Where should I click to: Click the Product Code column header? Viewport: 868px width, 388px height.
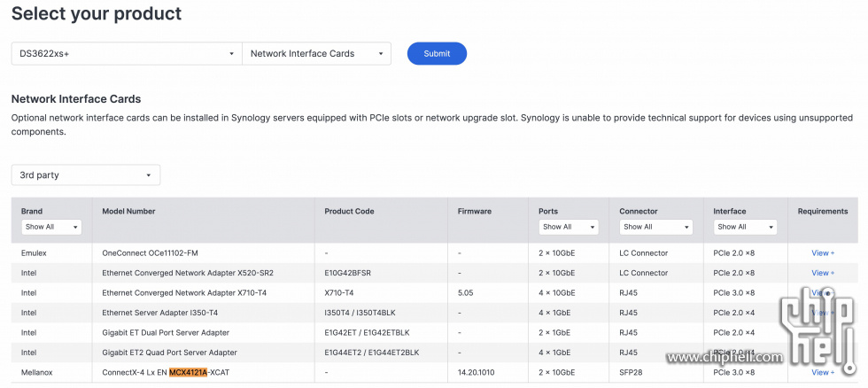click(349, 212)
